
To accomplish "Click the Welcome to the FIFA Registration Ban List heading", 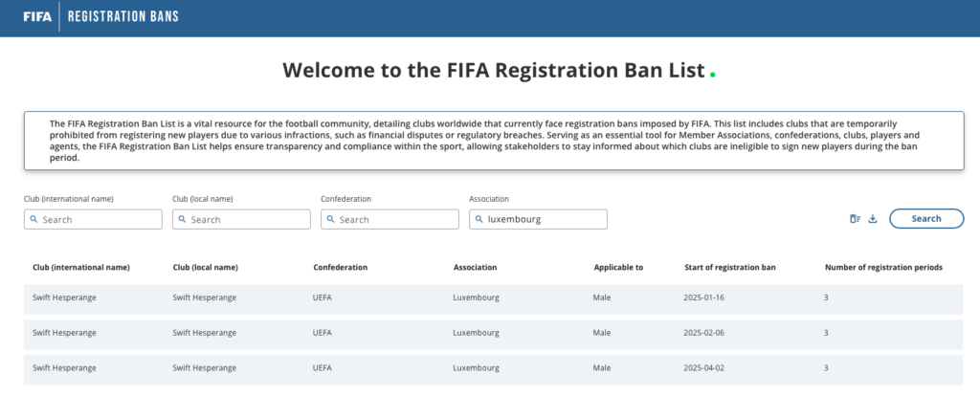I will [494, 70].
